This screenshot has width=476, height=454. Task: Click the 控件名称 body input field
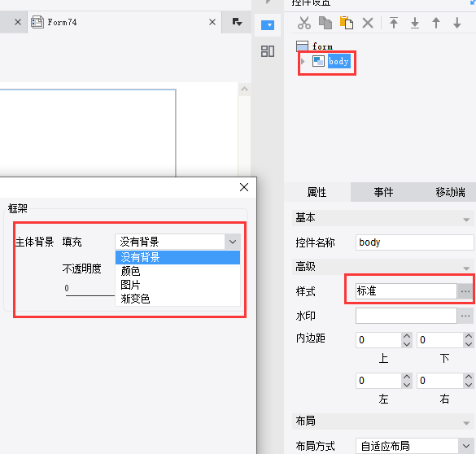(x=414, y=242)
